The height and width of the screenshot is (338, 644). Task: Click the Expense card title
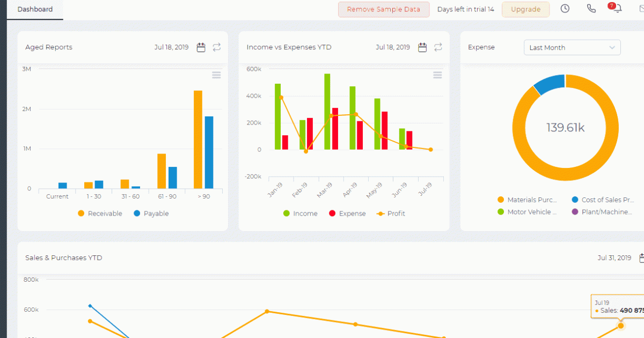click(481, 47)
